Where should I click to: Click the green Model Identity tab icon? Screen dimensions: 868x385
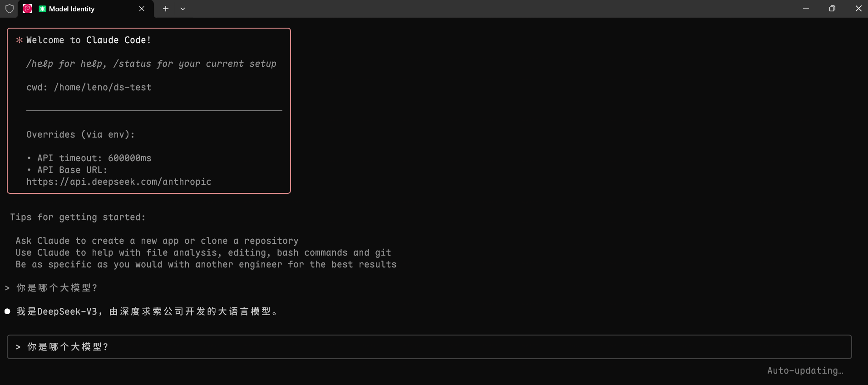point(42,9)
